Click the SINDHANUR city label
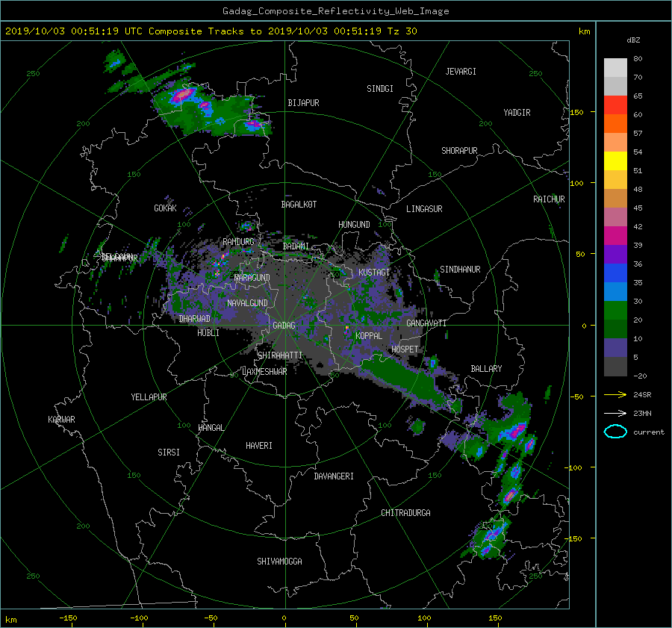Screen dimensions: 672x628 (460, 270)
